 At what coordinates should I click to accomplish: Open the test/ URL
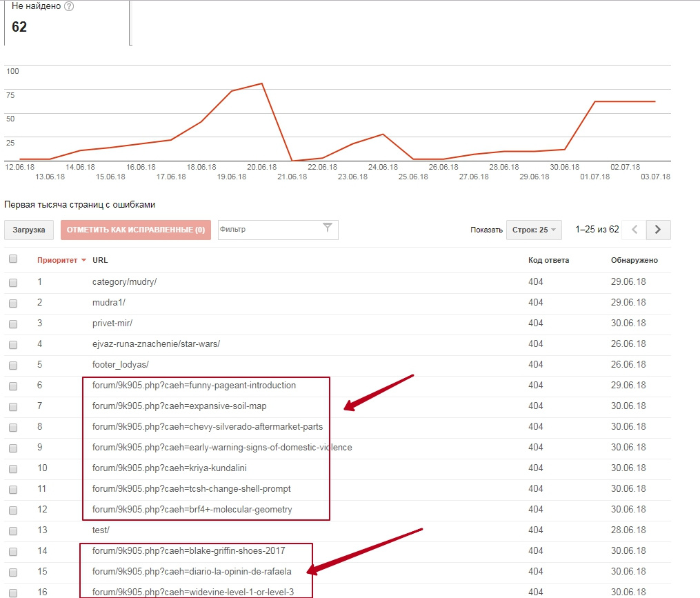point(101,530)
